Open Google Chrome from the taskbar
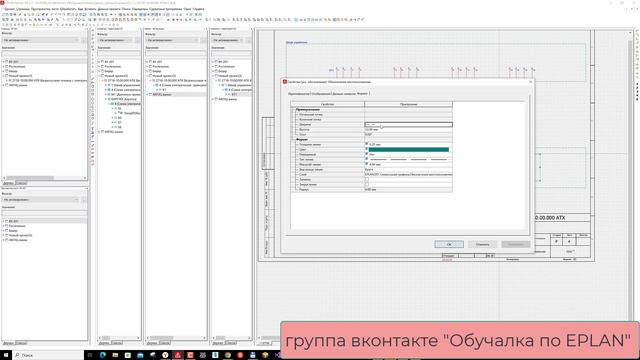 [228, 355]
